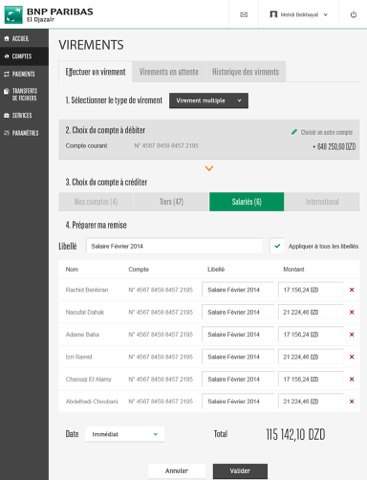The width and height of the screenshot is (367, 480).
Task: Open the Accueil menu label in the sidebar
Action: tap(20, 39)
